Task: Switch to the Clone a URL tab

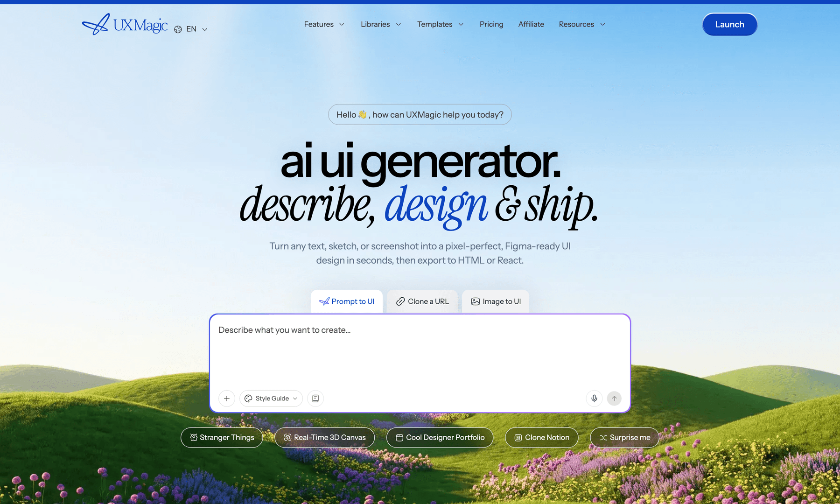Action: (x=422, y=301)
